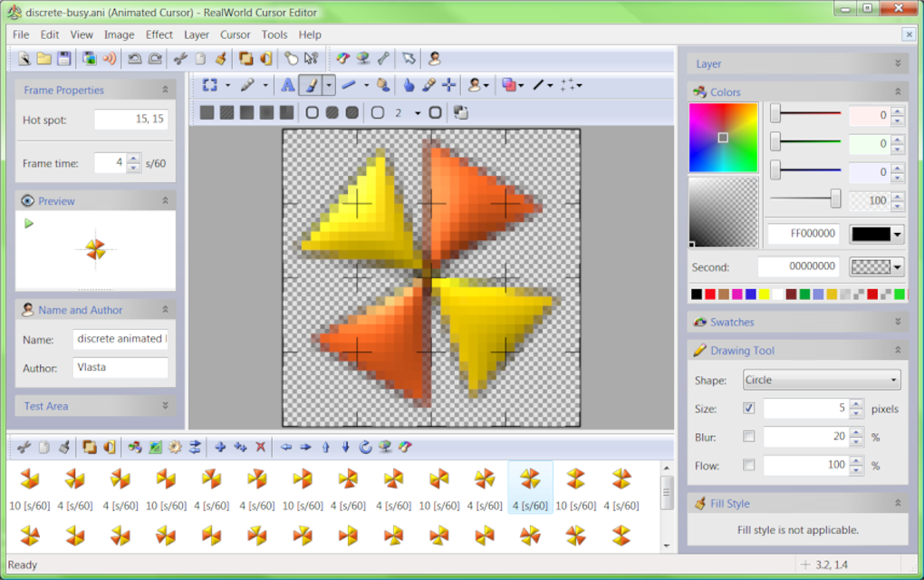
Task: Disable the Size checkbox in Drawing Tool
Action: [x=749, y=408]
